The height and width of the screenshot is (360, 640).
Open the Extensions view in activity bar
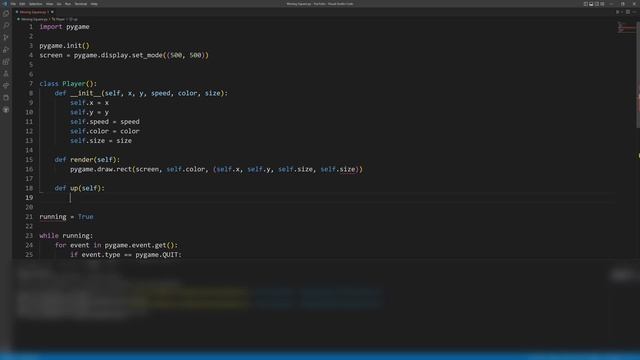(6, 62)
